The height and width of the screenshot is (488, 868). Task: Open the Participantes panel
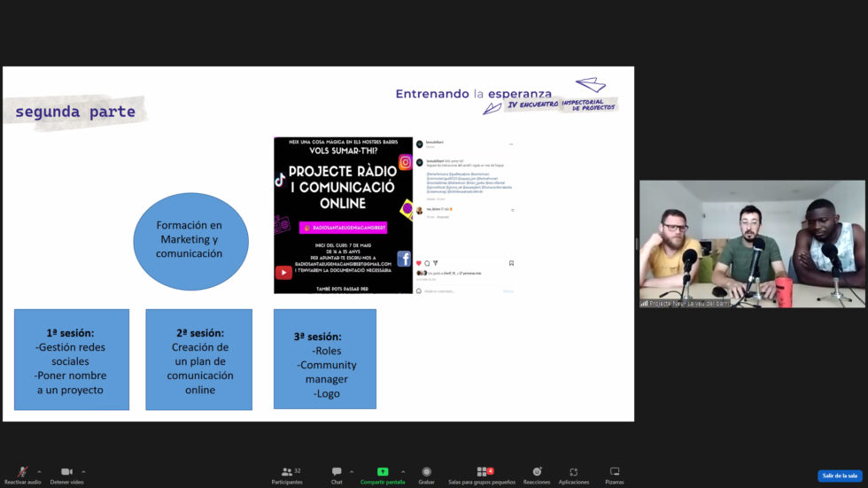[287, 472]
